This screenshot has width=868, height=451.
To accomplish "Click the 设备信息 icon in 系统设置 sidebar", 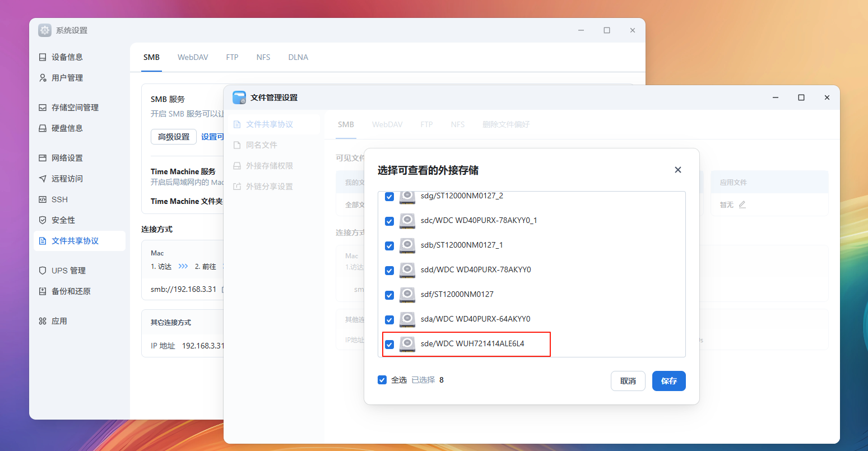I will point(43,57).
